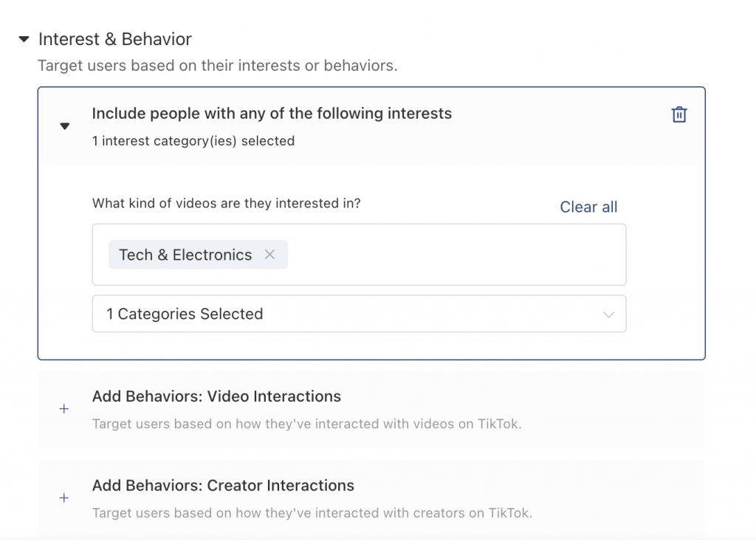The height and width of the screenshot is (542, 756).
Task: Click the chevron in categories dropdown
Action: (x=608, y=315)
